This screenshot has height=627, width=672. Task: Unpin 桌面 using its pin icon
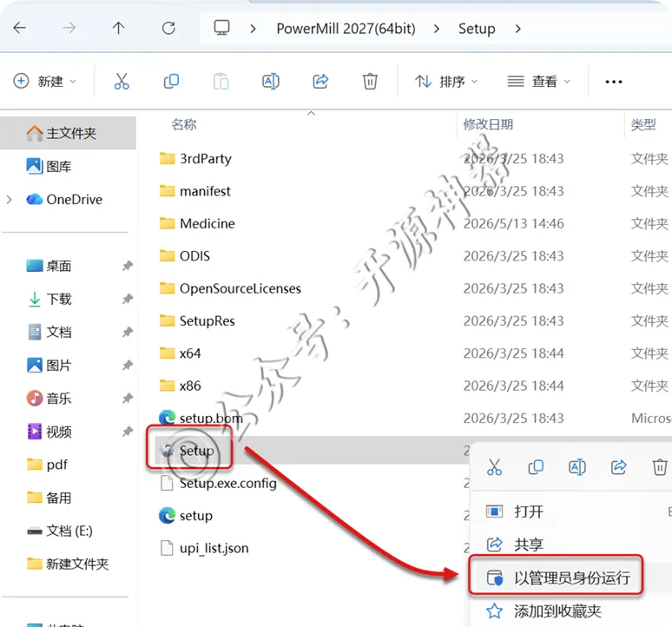[x=128, y=266]
